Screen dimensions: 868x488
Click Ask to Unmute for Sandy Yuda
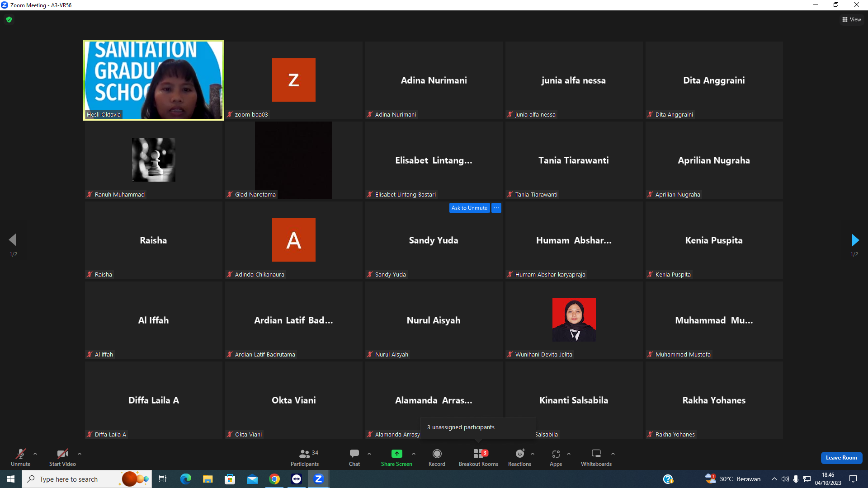pyautogui.click(x=469, y=208)
